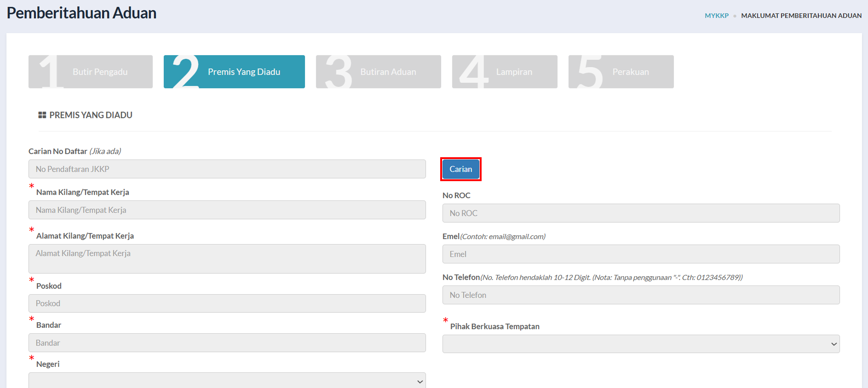Click the No Telefon input field
Image resolution: width=868 pixels, height=388 pixels.
coord(641,295)
